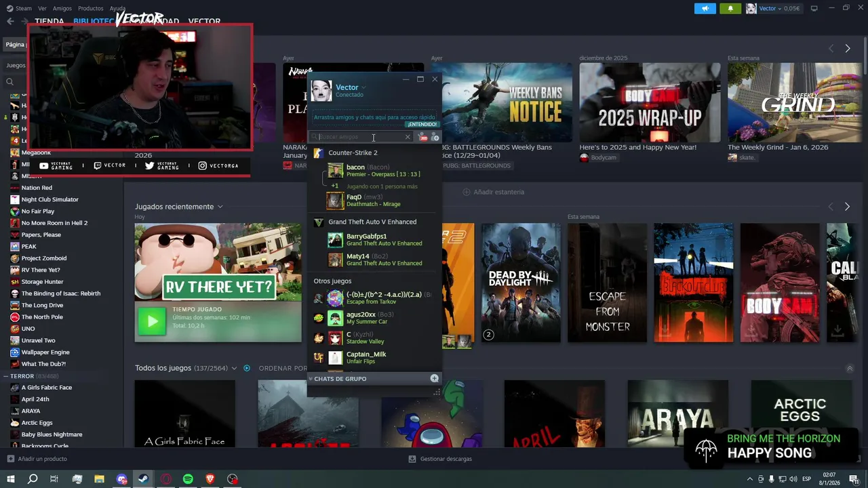This screenshot has width=868, height=488.
Task: Open Opera GX from the taskbar
Action: click(166, 479)
